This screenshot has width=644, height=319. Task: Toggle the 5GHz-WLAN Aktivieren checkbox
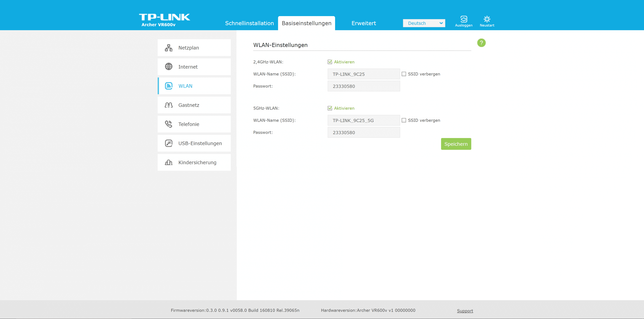[x=330, y=108]
